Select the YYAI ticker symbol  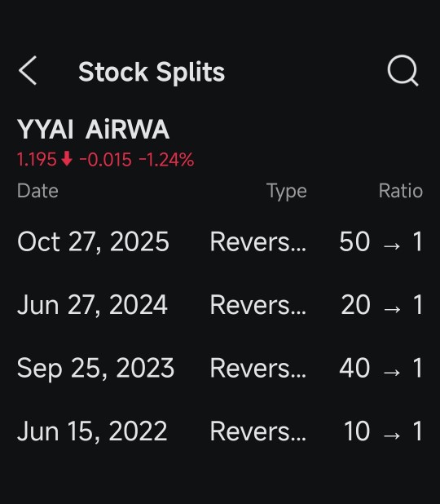46,130
